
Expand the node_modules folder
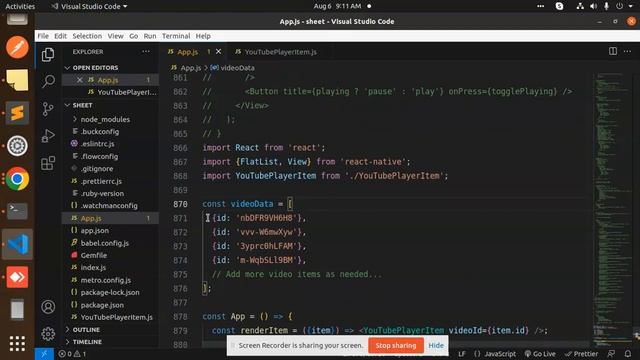tap(105, 119)
